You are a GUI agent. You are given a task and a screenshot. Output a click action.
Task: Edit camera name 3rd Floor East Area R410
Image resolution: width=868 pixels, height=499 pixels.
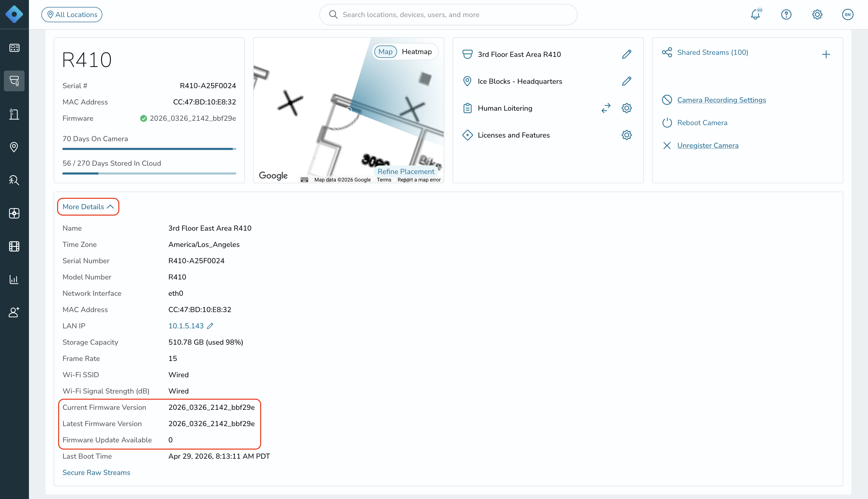point(627,54)
